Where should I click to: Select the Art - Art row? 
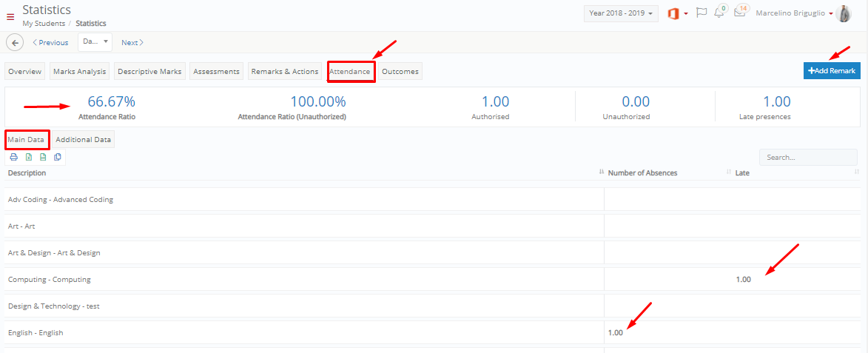pyautogui.click(x=432, y=226)
